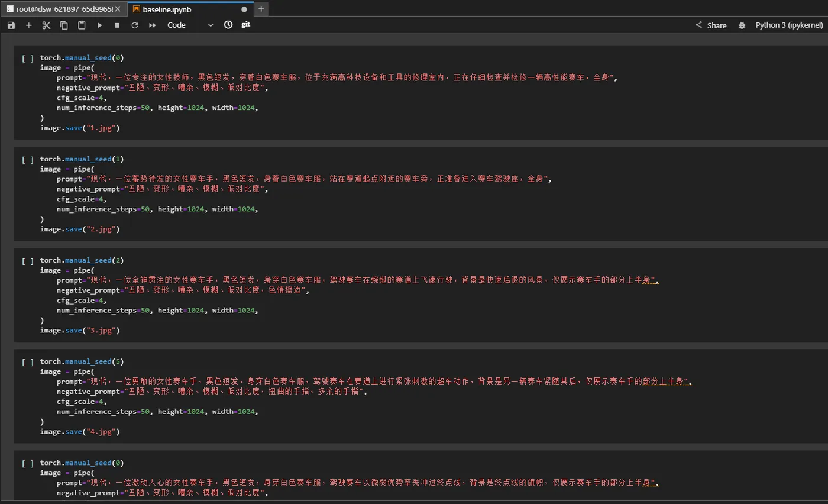Click the prompt line starting 一位勇敢的女性赛车手

coord(374,382)
